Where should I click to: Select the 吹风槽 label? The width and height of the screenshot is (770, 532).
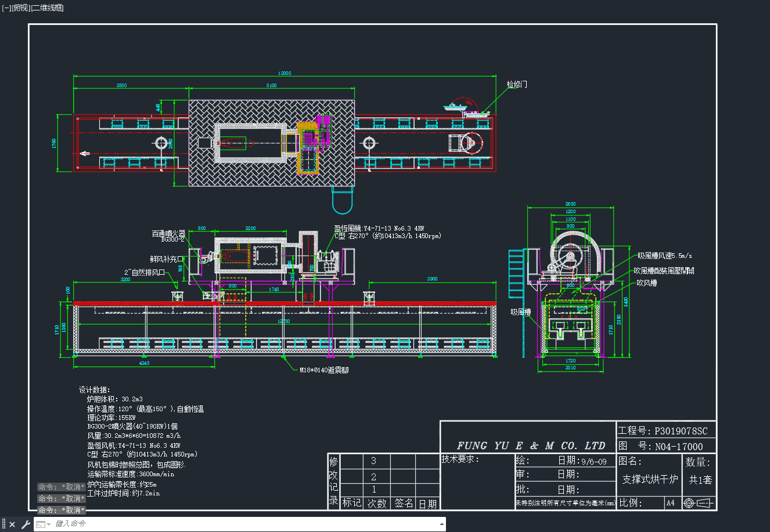click(647, 283)
